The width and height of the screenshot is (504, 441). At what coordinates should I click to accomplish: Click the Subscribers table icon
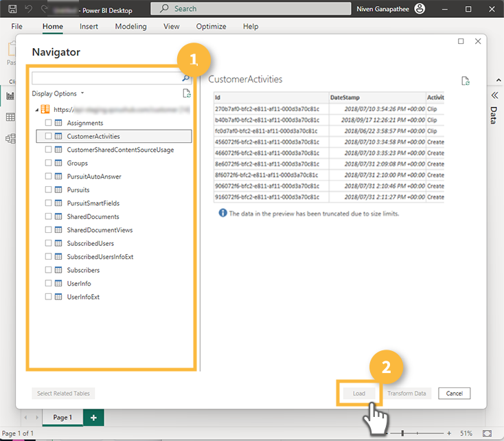[x=58, y=270]
